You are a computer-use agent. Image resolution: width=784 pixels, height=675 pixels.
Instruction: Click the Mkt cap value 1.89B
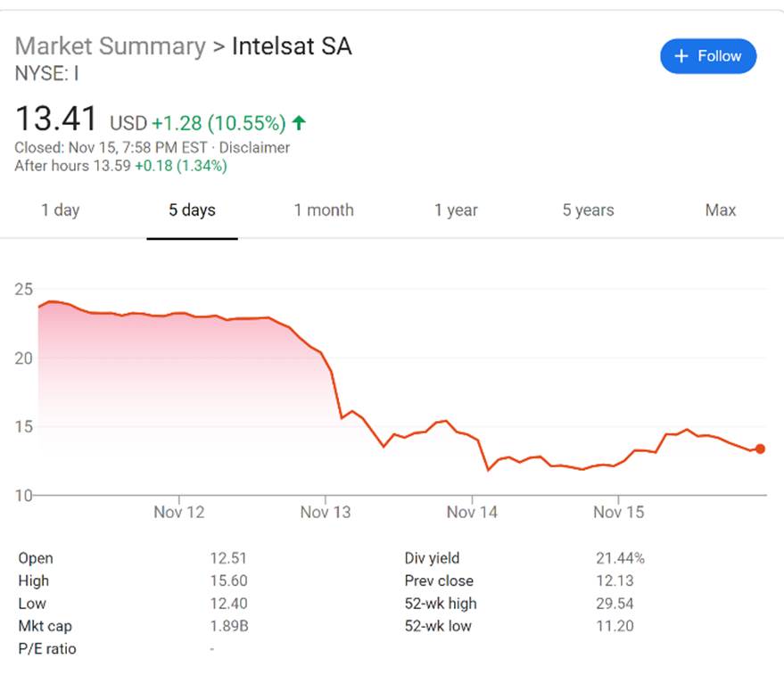(x=228, y=626)
